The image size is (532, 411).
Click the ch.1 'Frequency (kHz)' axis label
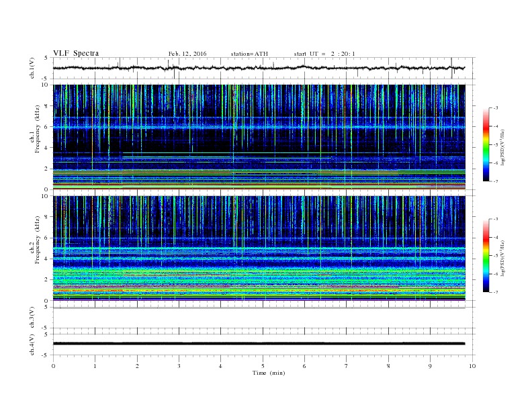38,129
